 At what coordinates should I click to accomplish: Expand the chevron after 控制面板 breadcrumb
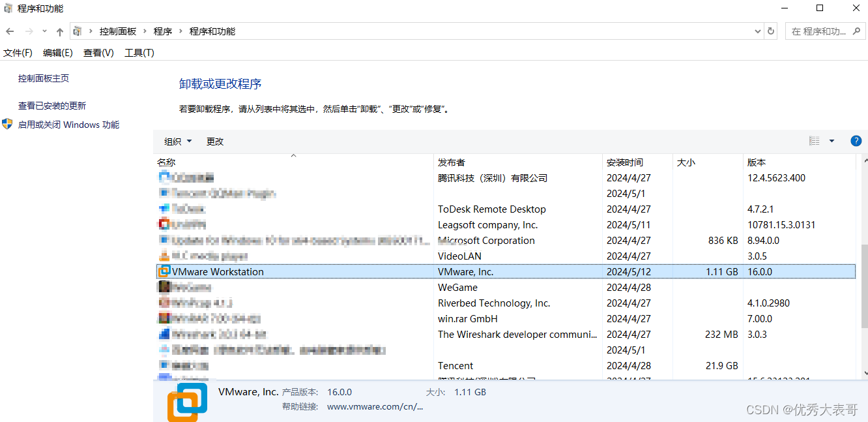click(x=145, y=31)
